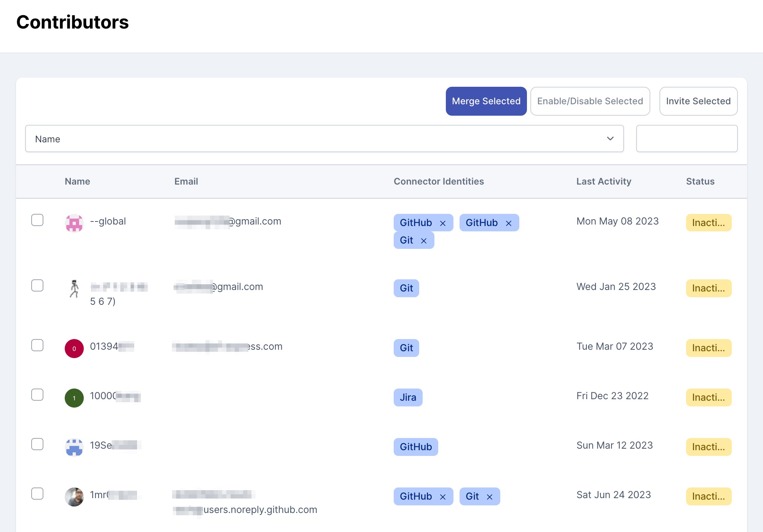Click Enable/Disable Selected button
Image resolution: width=763 pixels, height=532 pixels.
(590, 101)
